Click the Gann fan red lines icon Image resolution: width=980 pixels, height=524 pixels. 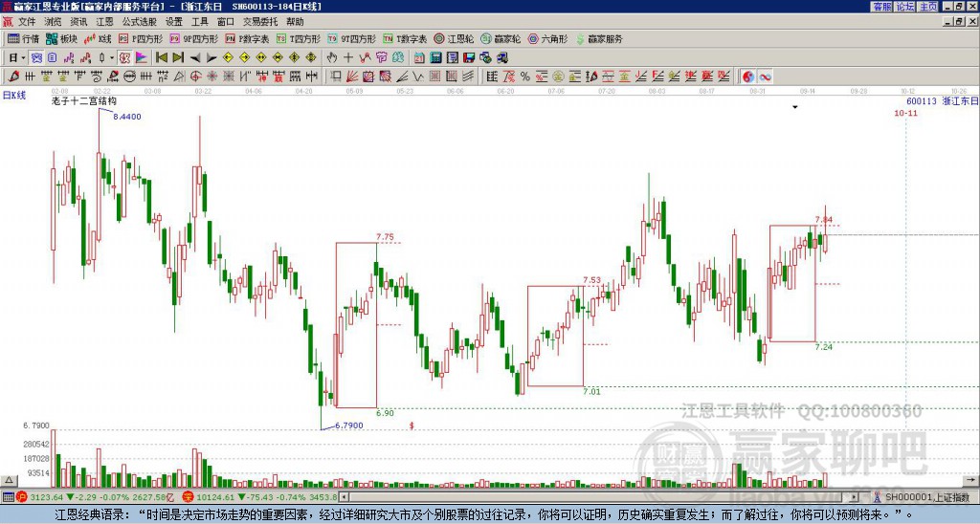click(352, 76)
